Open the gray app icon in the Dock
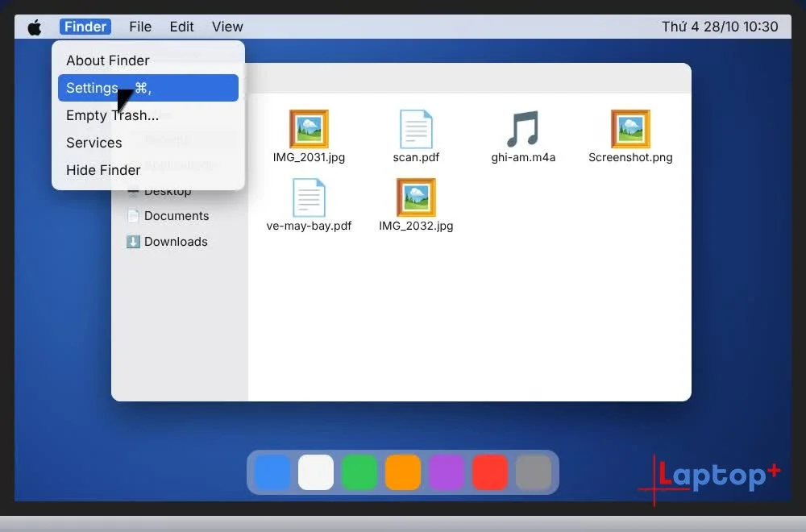 (534, 472)
